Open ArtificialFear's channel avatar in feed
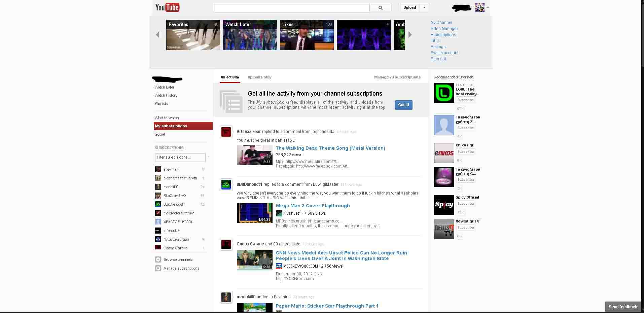644x313 pixels. point(226,132)
